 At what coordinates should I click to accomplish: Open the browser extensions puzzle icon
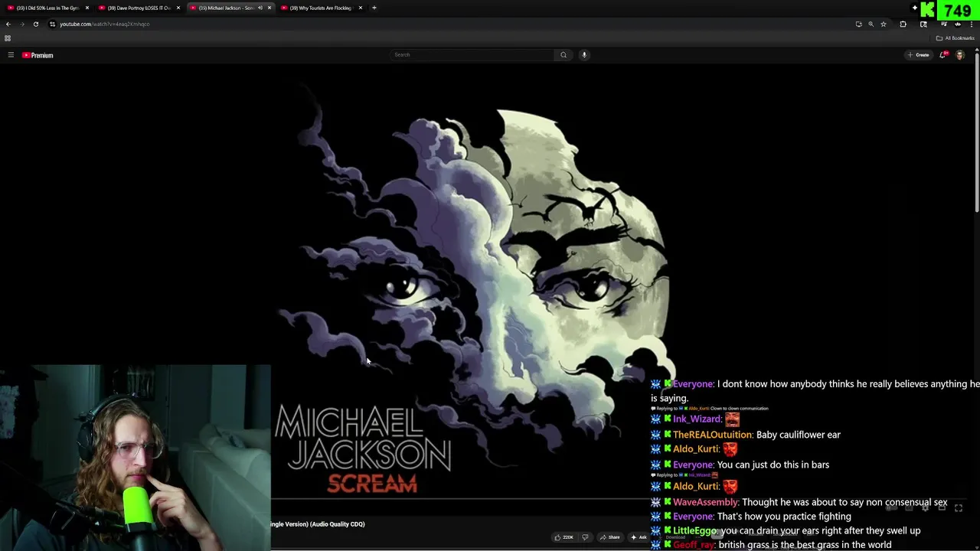903,24
